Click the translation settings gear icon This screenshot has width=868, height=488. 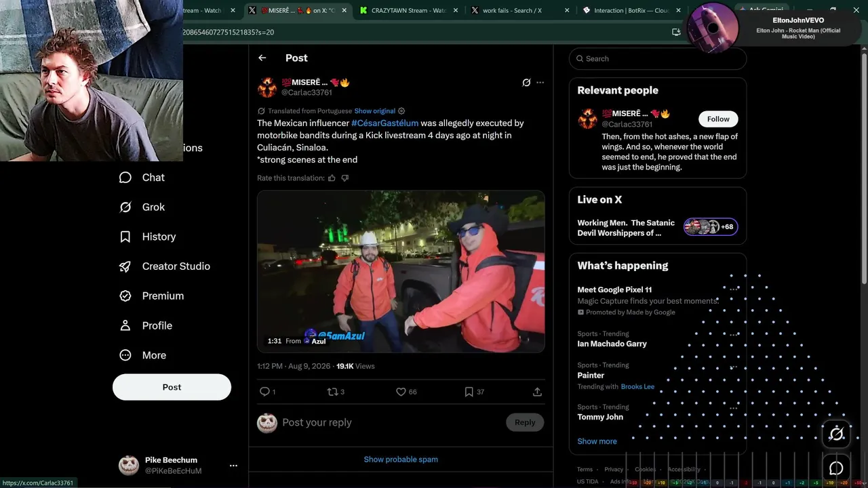pyautogui.click(x=401, y=111)
